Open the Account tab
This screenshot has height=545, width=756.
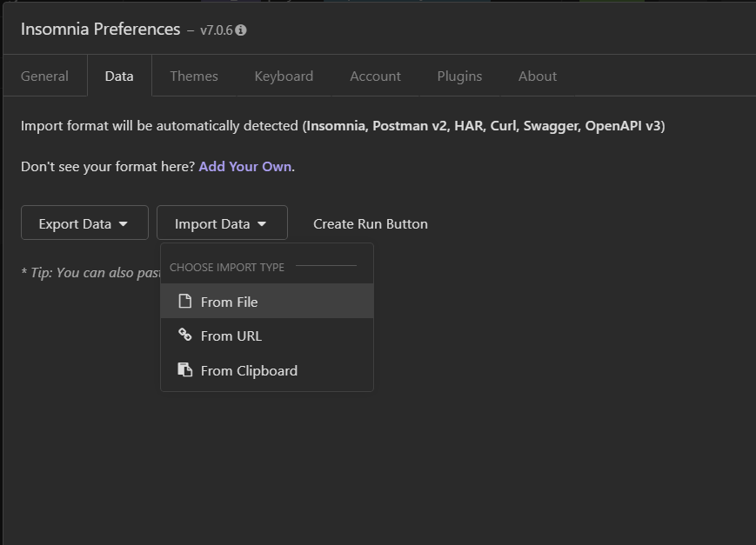tap(375, 76)
